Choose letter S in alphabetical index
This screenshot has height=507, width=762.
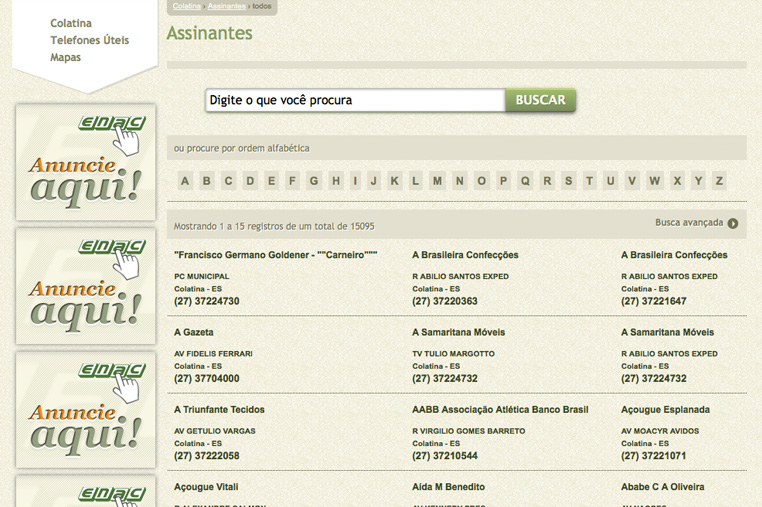tap(569, 181)
